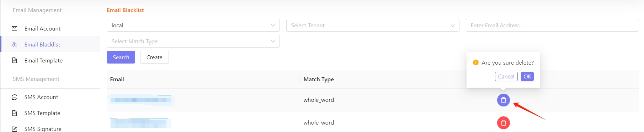Open the 'local' dropdown selector
Viewport: 644px width, 132px height.
pyautogui.click(x=193, y=25)
